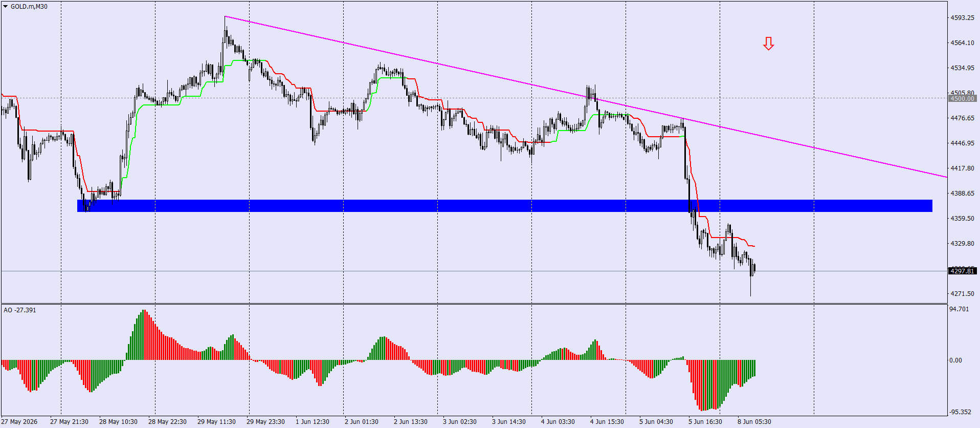Click the 27 May 2026 date label
Screen dimensions: 980x428
(19, 422)
